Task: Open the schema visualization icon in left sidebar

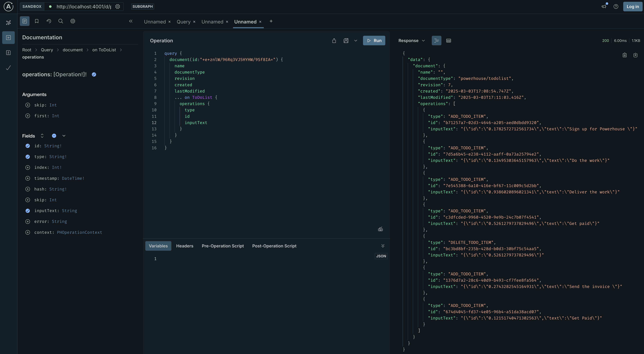Action: tap(8, 23)
